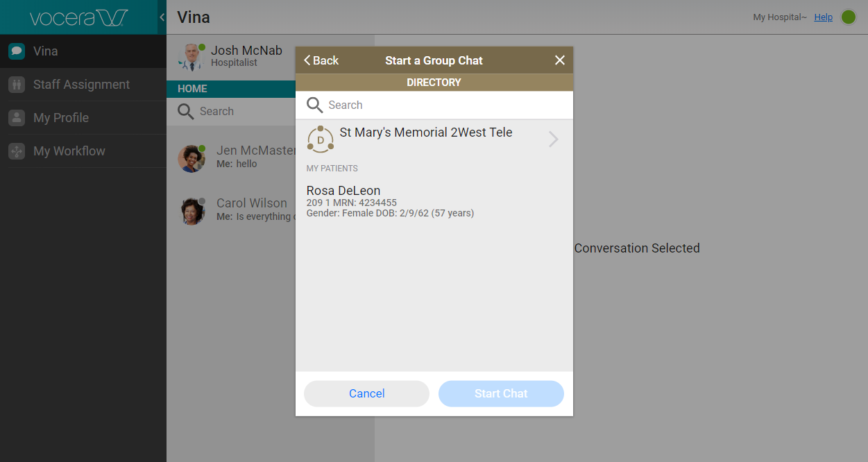868x462 pixels.
Task: Close the Start a Group Chat dialog
Action: click(x=560, y=60)
